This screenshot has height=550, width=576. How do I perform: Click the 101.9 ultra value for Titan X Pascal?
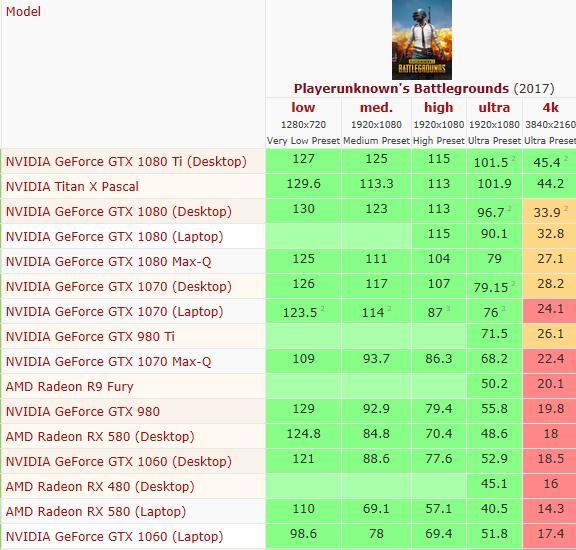click(494, 183)
